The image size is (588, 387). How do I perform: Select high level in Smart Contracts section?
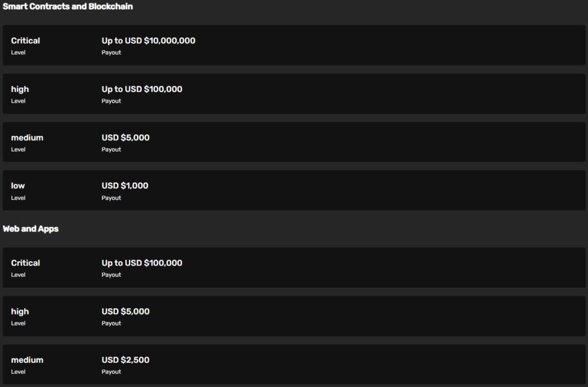pos(20,89)
